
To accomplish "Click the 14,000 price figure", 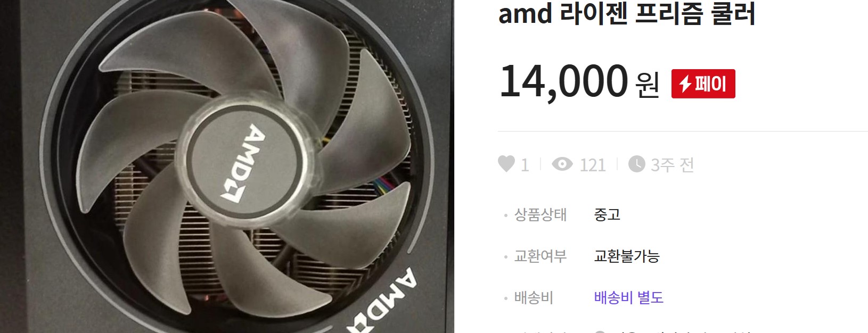I will pyautogui.click(x=564, y=81).
